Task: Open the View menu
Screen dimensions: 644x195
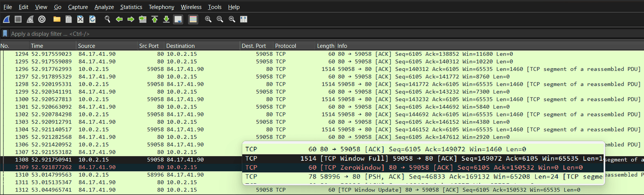Action: tap(41, 7)
